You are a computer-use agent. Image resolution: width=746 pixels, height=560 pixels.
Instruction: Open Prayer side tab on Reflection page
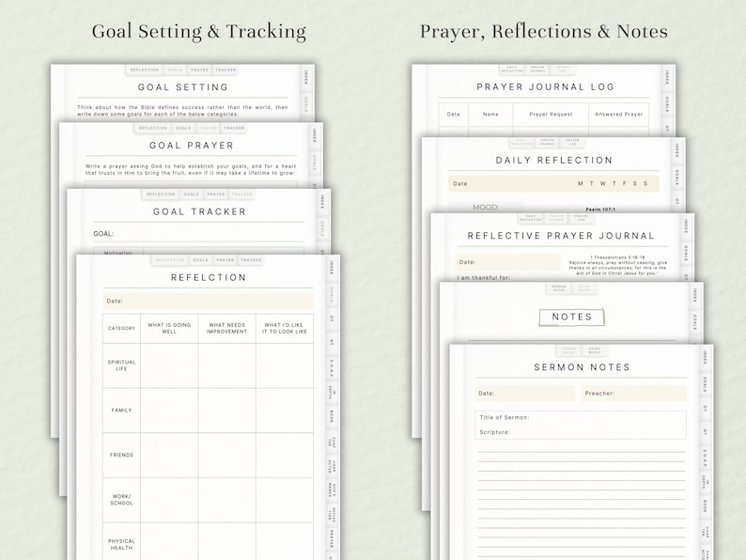332,538
